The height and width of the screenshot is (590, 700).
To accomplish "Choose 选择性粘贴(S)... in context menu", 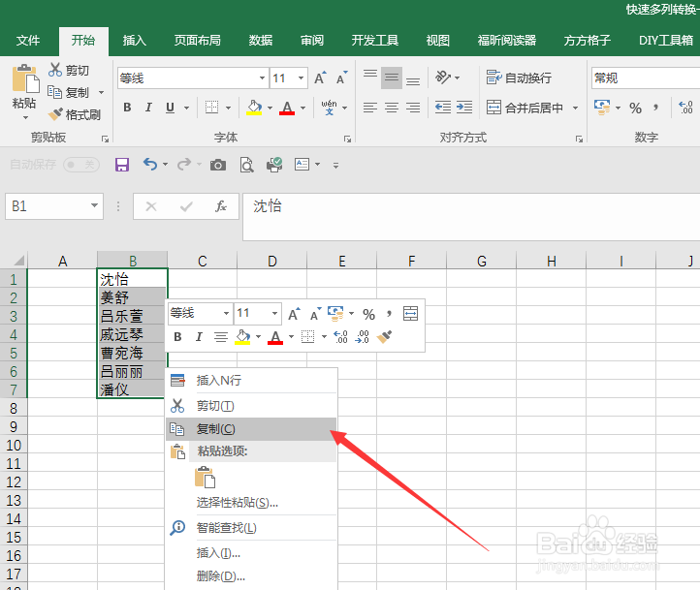I will 251,503.
